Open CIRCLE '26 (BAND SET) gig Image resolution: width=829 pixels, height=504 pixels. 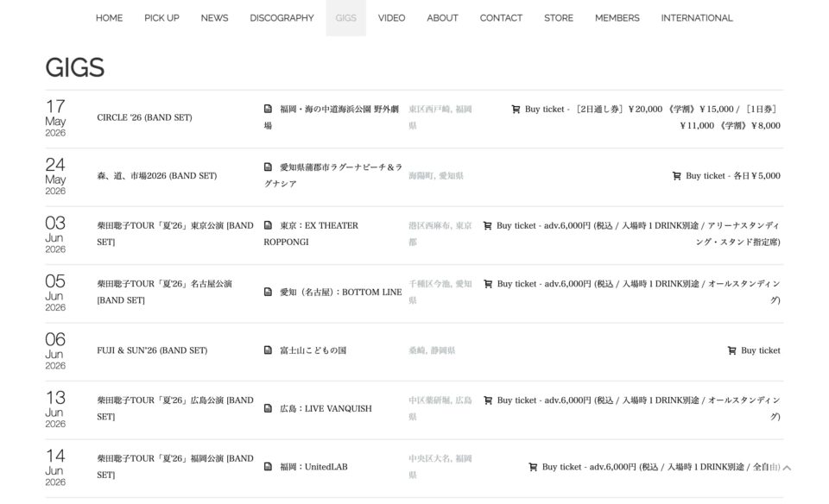coord(144,117)
